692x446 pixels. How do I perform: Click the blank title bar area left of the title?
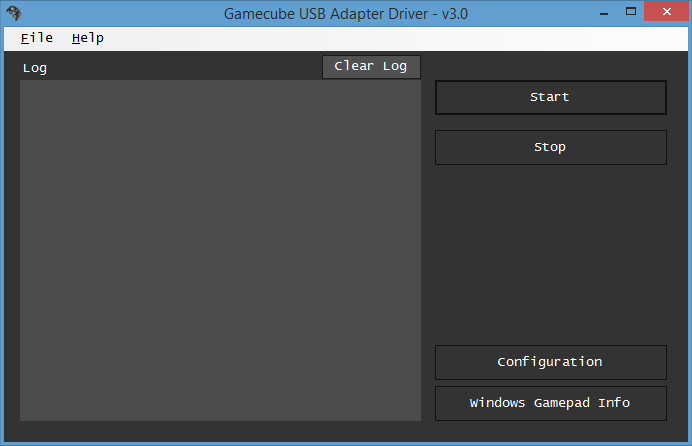(x=121, y=14)
